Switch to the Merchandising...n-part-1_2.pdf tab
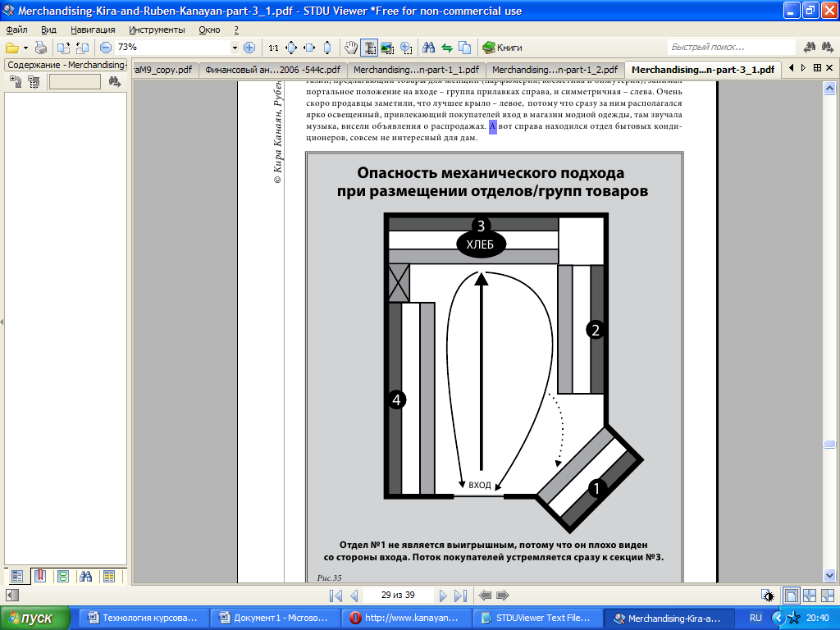This screenshot has height=630, width=840. [x=555, y=70]
